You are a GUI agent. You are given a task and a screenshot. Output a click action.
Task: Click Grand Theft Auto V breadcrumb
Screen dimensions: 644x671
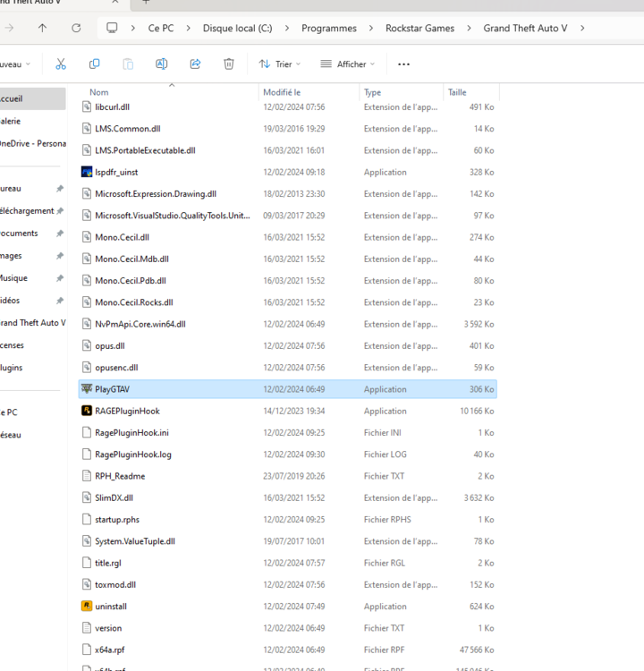[x=525, y=29]
